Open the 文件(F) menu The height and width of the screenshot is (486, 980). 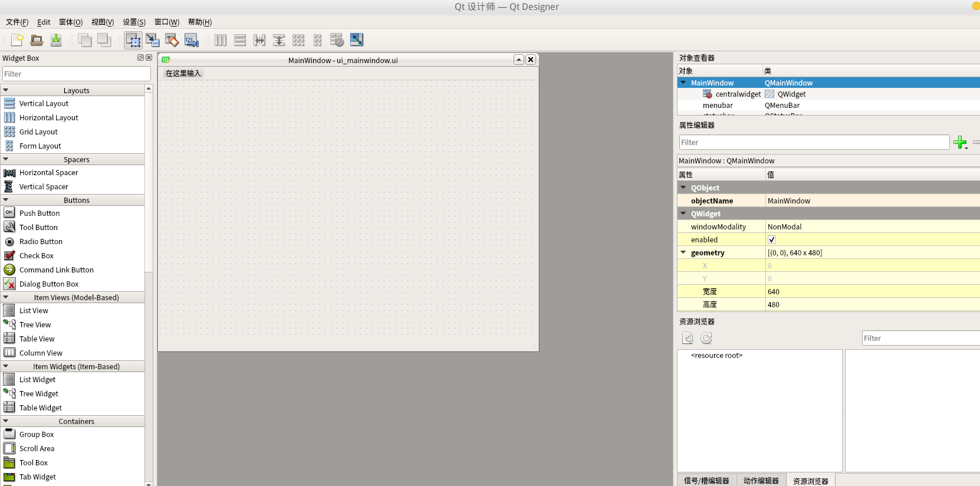(x=17, y=22)
